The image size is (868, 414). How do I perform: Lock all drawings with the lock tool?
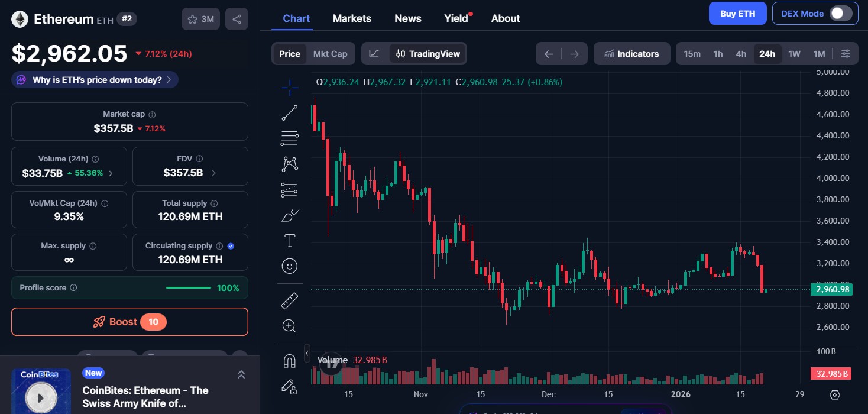290,387
